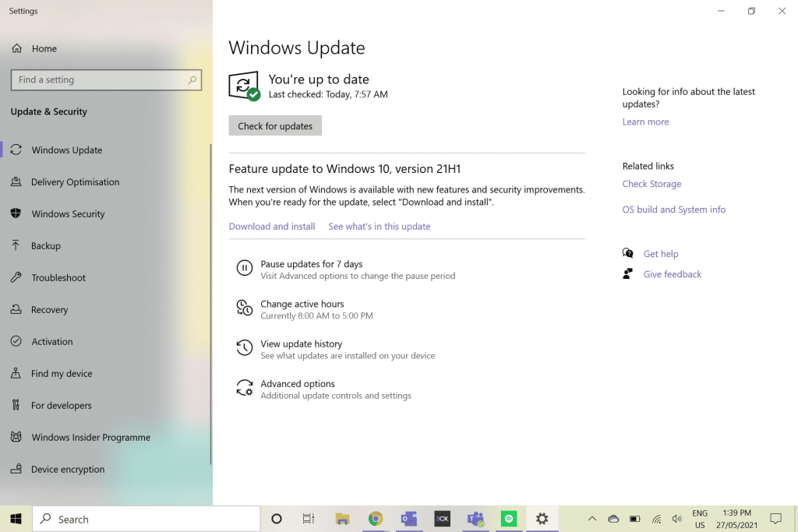The width and height of the screenshot is (798, 532).
Task: Open Microsoft Teams from taskbar
Action: [x=475, y=519]
